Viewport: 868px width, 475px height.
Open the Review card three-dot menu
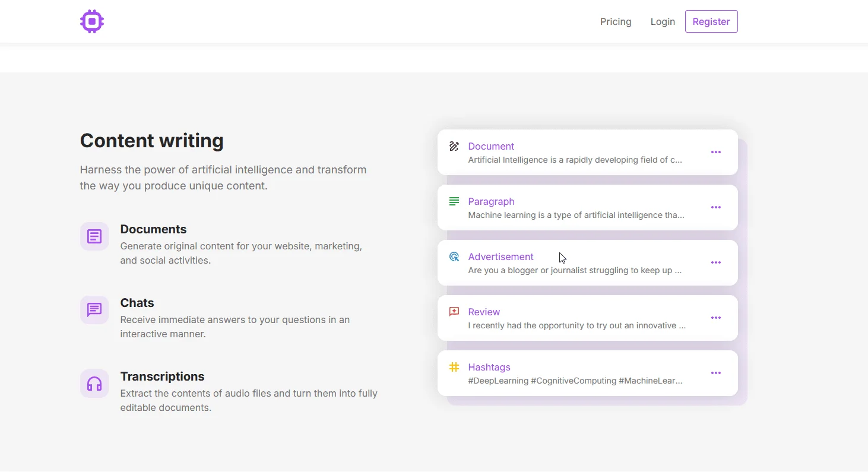tap(716, 318)
